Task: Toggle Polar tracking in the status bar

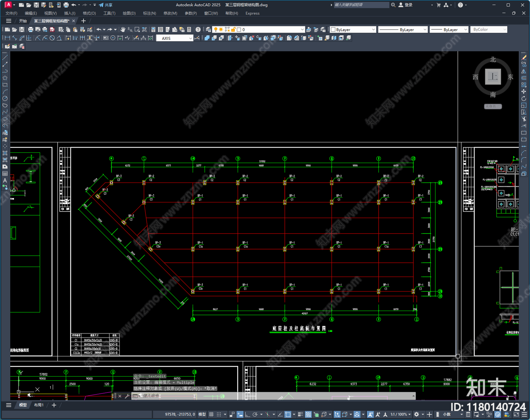Action: [x=255, y=414]
